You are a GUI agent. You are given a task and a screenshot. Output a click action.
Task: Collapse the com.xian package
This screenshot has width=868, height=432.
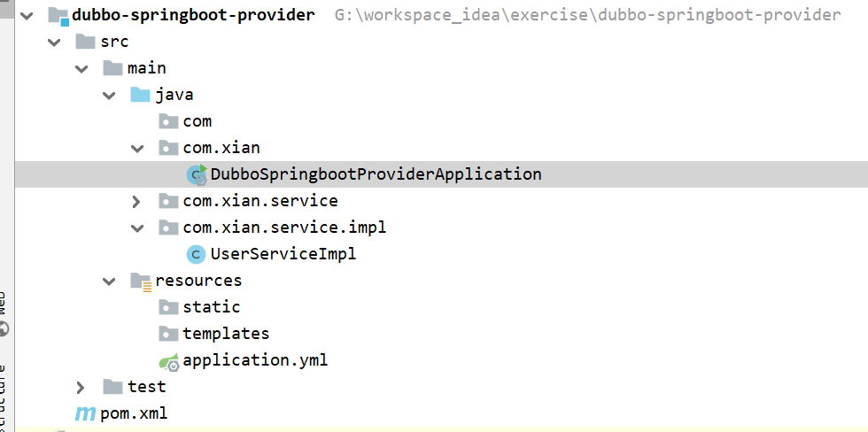(136, 148)
